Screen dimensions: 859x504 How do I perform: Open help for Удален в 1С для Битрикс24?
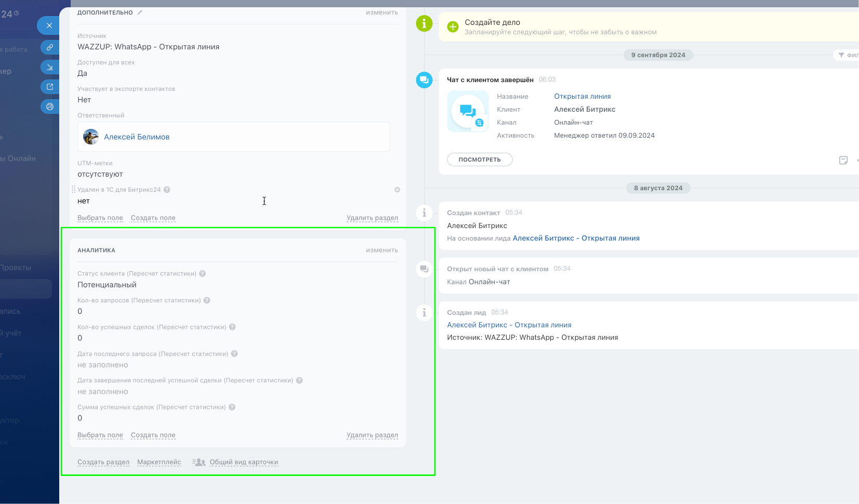167,190
